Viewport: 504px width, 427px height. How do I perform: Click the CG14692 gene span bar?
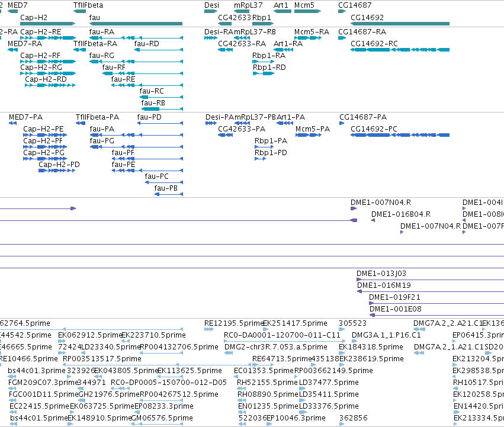click(x=400, y=24)
